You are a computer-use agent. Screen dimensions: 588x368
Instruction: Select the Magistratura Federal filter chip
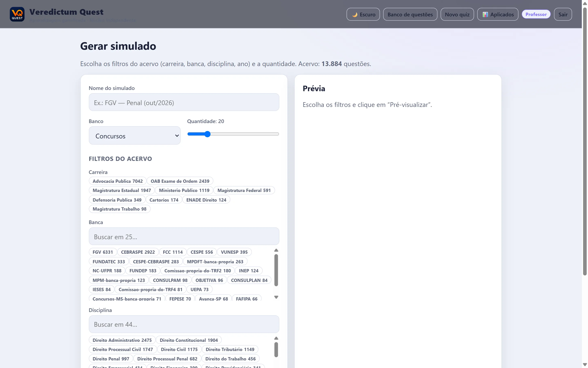coord(244,190)
